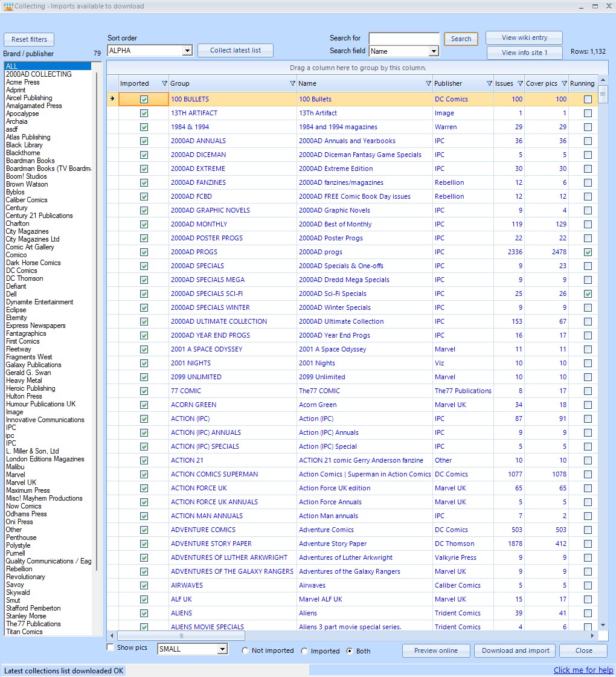
Task: Open the SMALL picture size dropdown
Action: point(222,649)
